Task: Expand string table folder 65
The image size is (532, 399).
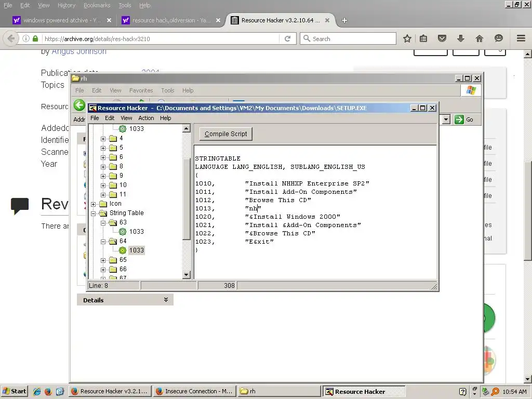Action: pyautogui.click(x=103, y=260)
